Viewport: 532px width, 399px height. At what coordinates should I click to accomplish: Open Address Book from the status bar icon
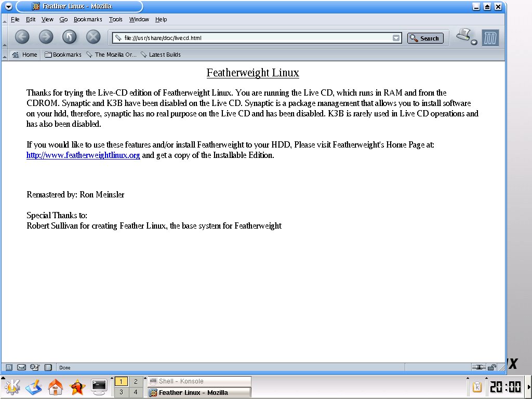(48, 367)
